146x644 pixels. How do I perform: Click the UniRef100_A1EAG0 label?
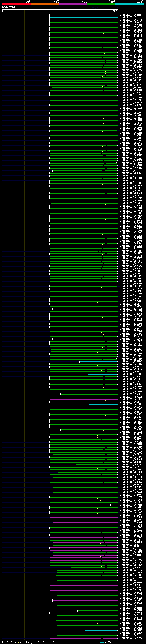(131, 93)
